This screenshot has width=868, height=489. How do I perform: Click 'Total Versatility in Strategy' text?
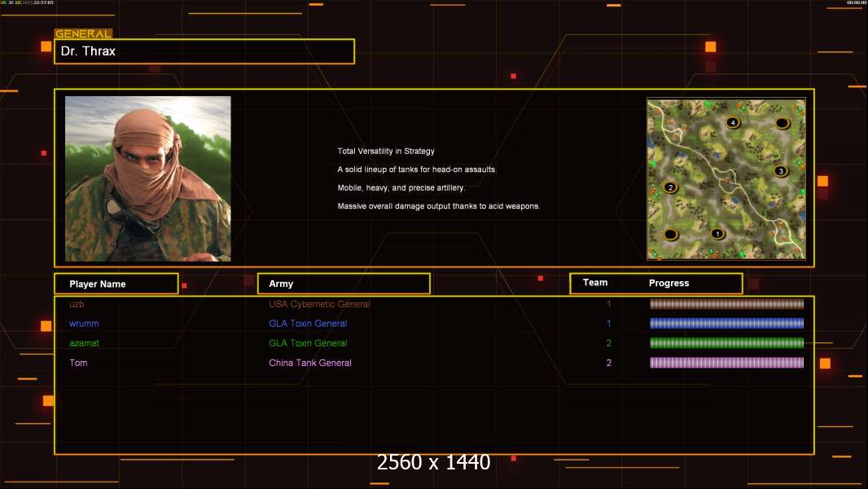[386, 152]
